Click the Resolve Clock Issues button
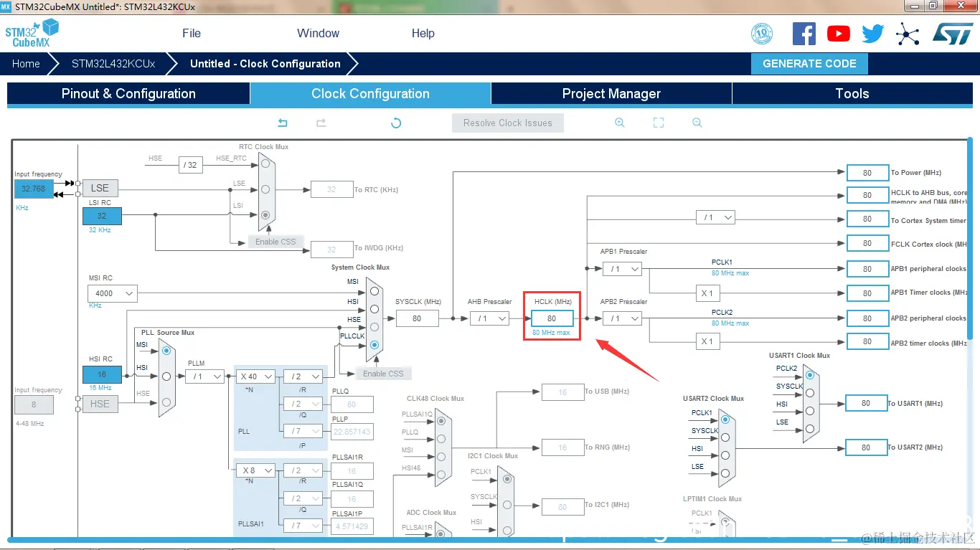 point(508,123)
